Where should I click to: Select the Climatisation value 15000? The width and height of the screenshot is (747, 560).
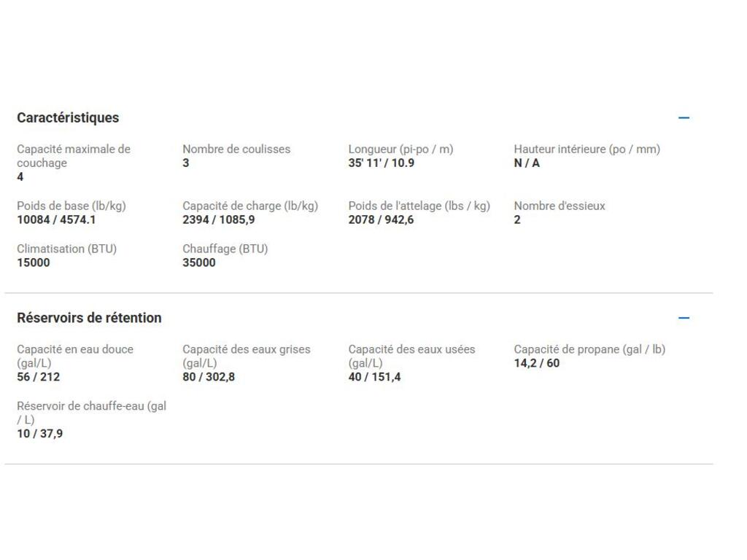point(34,263)
